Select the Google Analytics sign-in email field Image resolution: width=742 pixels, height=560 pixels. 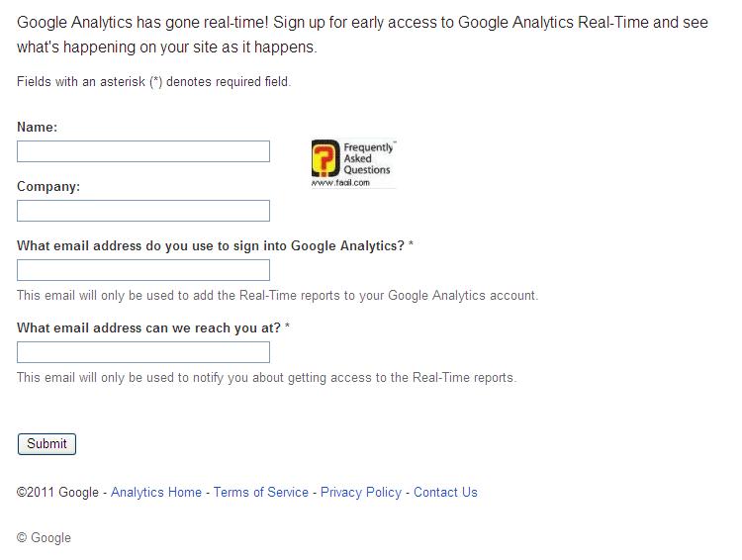click(x=143, y=270)
